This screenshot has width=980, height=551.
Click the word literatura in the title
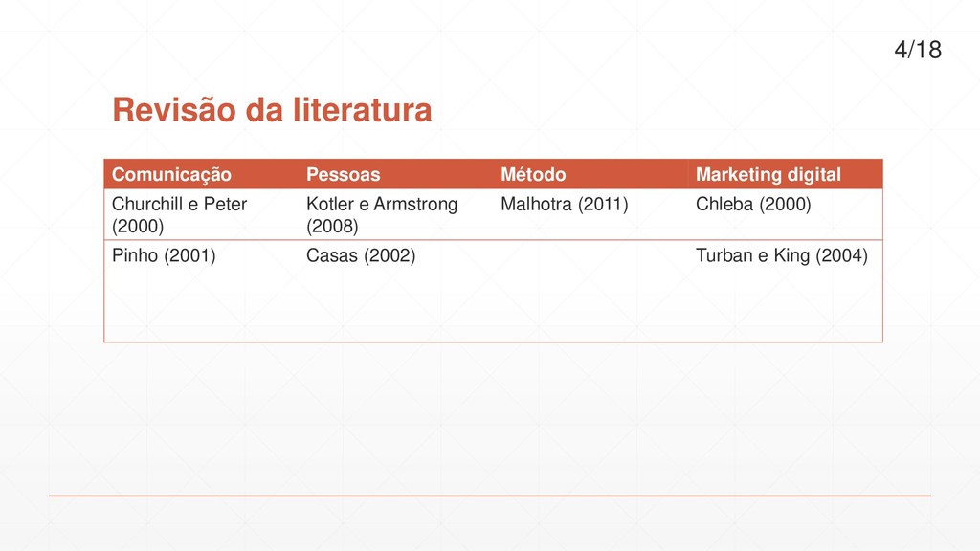(x=363, y=110)
